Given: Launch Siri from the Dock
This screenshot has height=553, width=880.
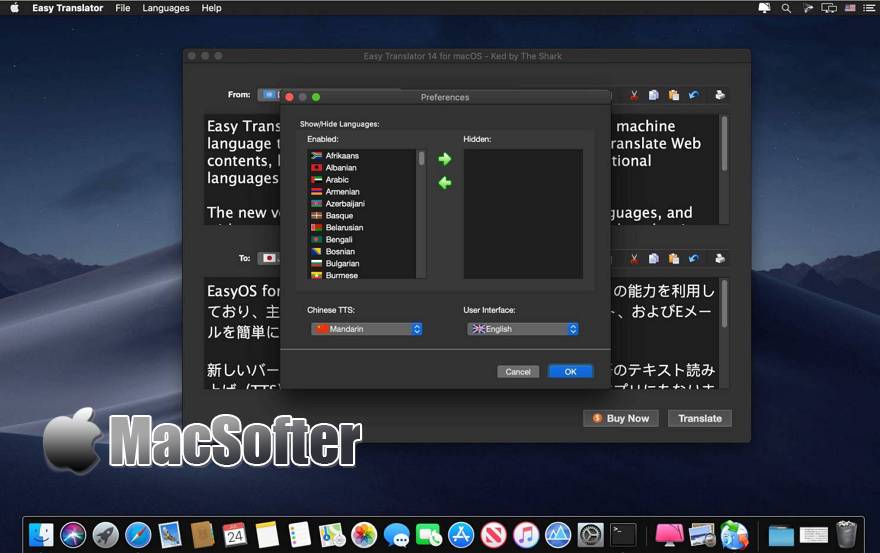Looking at the screenshot, I should pos(74,534).
